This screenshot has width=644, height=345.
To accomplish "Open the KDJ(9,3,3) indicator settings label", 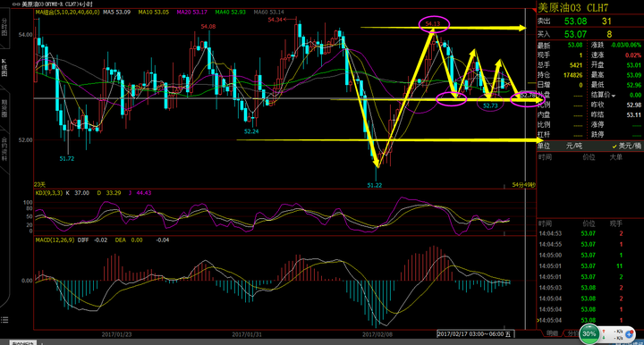I will tap(49, 193).
